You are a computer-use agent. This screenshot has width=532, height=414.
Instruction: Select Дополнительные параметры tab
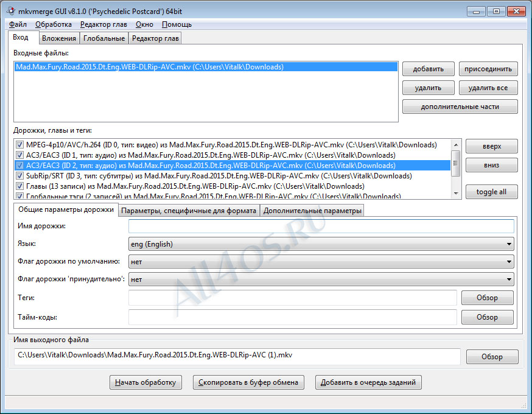pyautogui.click(x=312, y=211)
